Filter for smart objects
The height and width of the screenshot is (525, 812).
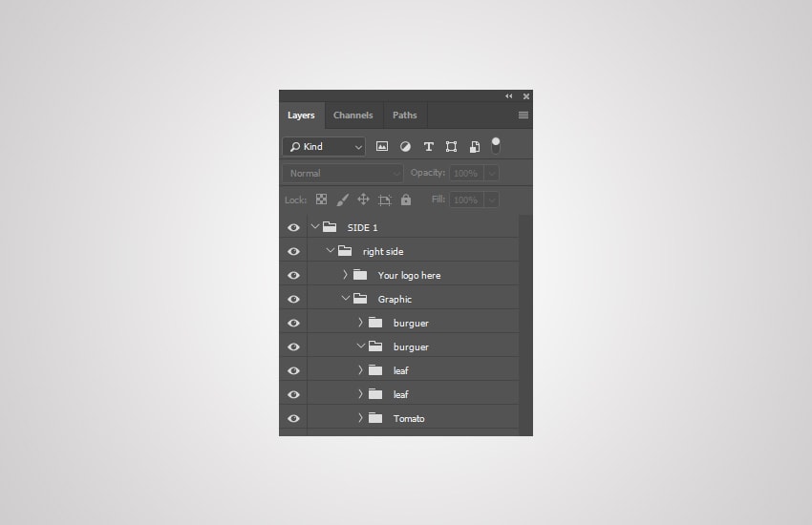pos(475,147)
